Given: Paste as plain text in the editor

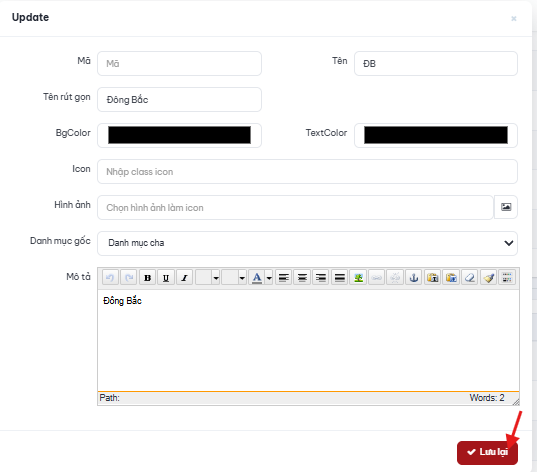Looking at the screenshot, I should point(433,277).
